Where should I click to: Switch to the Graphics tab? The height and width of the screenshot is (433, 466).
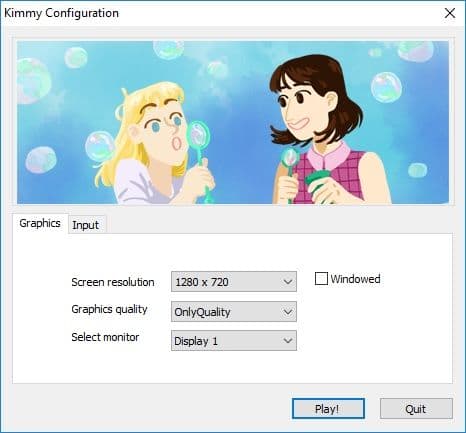pos(40,223)
